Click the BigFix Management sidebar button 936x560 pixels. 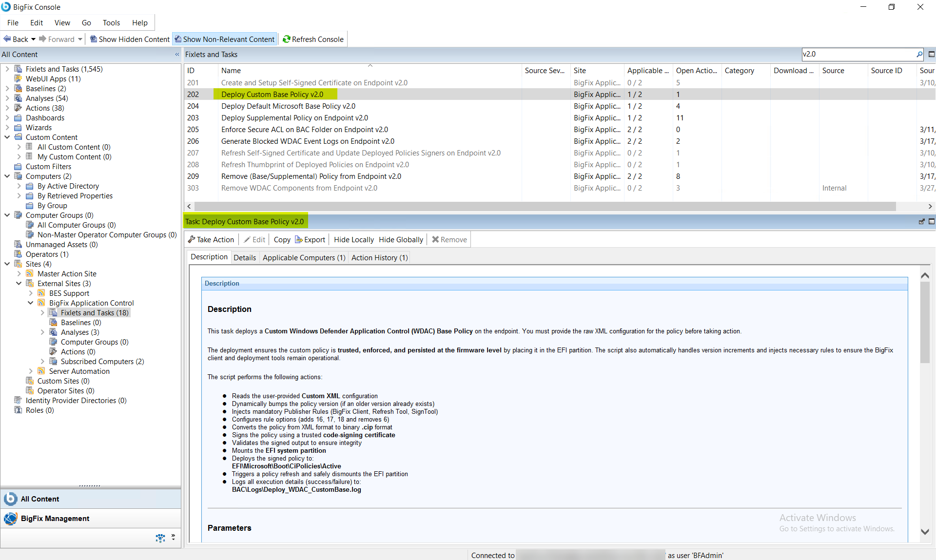tap(55, 518)
